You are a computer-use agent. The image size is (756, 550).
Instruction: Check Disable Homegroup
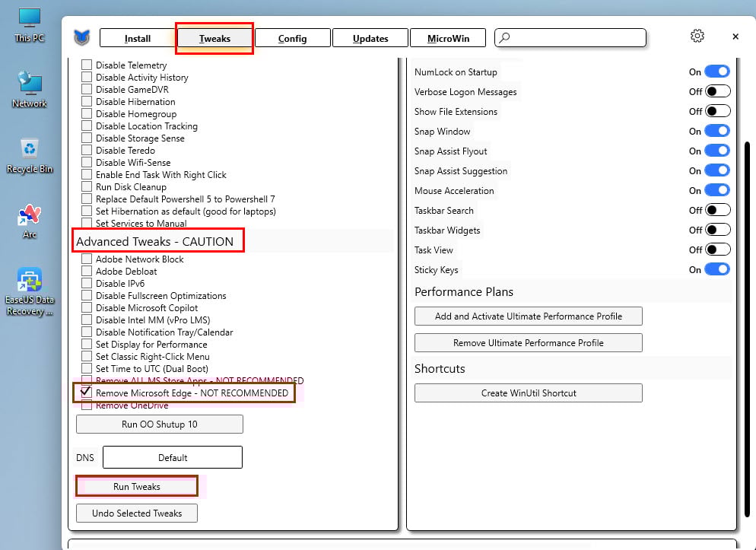[x=87, y=113]
